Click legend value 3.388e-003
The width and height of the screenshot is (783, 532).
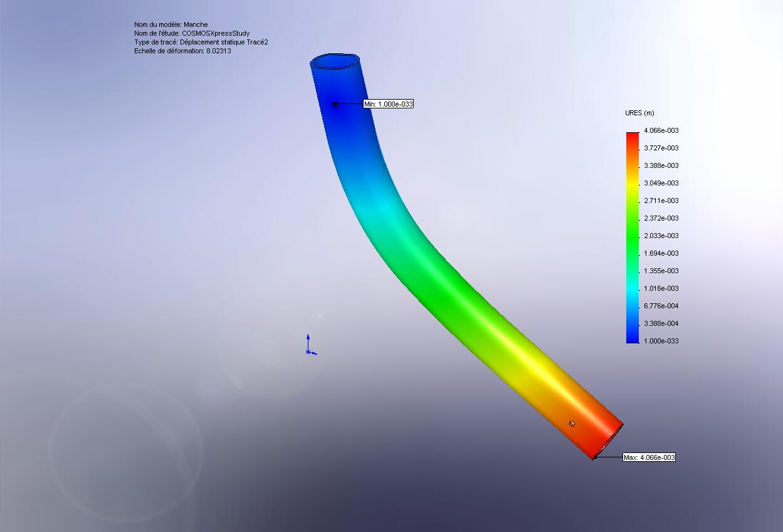pyautogui.click(x=661, y=165)
